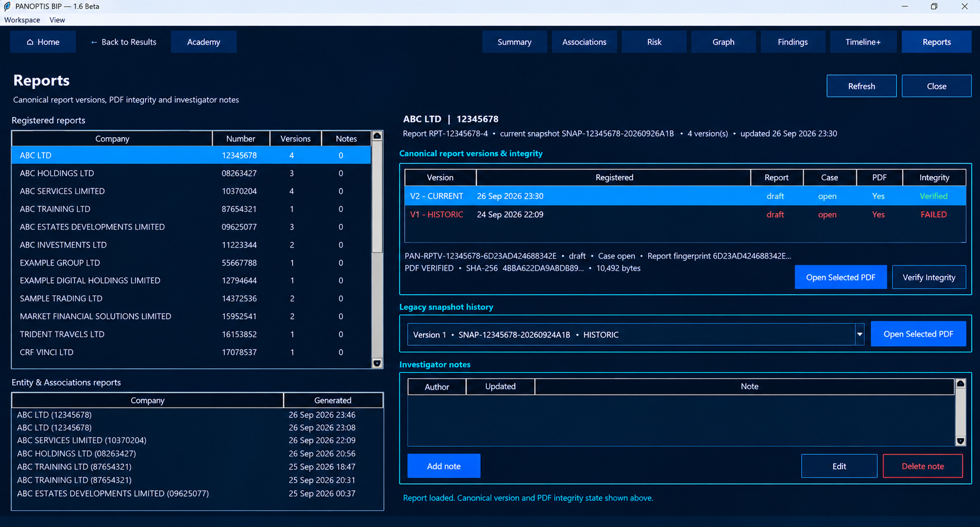Switch to the Risk tab
The width and height of the screenshot is (980, 527).
[654, 42]
